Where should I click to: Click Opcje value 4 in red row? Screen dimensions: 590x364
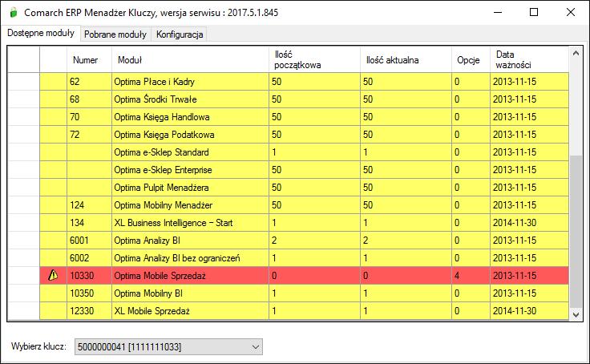[x=471, y=276]
